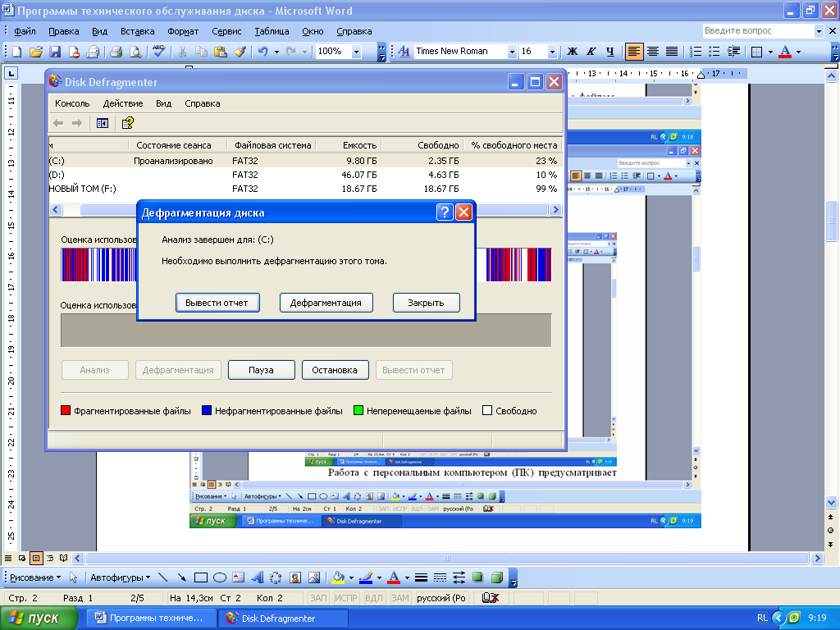Image resolution: width=840 pixels, height=630 pixels.
Task: Apply Bold formatting (Ж)
Action: [572, 52]
